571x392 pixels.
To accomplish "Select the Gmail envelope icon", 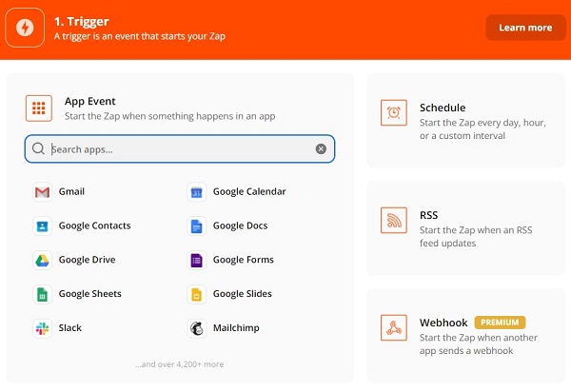I will click(42, 192).
